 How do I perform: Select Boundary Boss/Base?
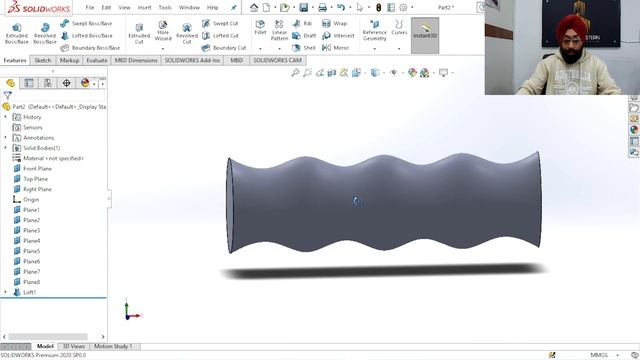[x=90, y=48]
